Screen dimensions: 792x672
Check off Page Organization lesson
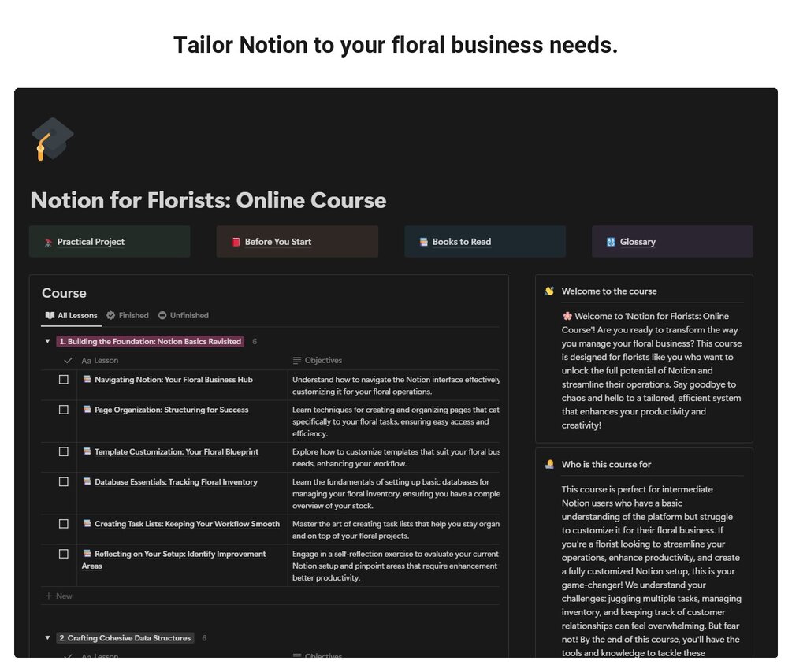(64, 410)
